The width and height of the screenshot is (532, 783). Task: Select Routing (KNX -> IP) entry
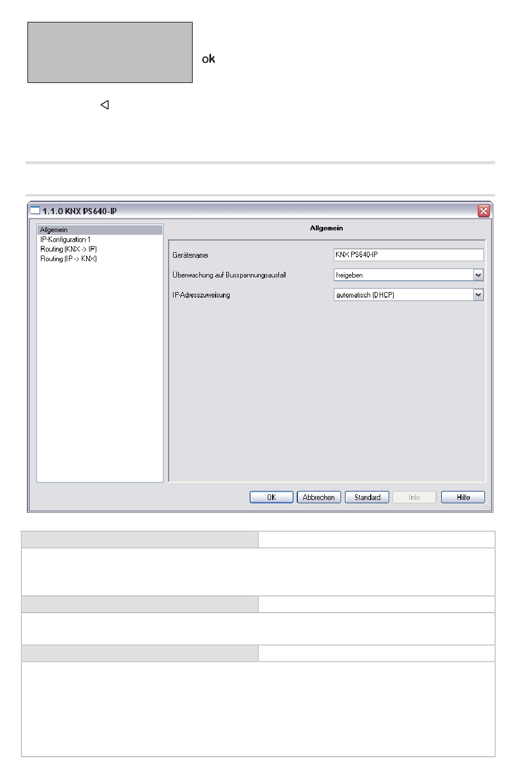(x=68, y=249)
